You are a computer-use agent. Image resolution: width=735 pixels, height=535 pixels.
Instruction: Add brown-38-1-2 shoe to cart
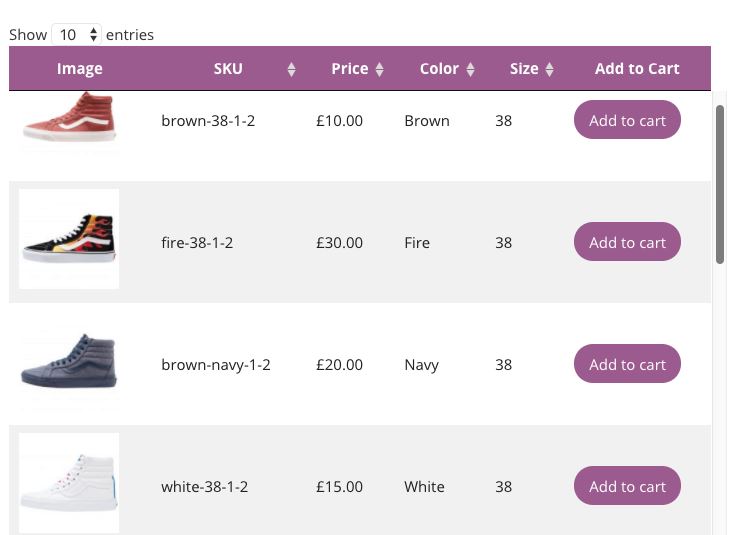click(x=627, y=120)
